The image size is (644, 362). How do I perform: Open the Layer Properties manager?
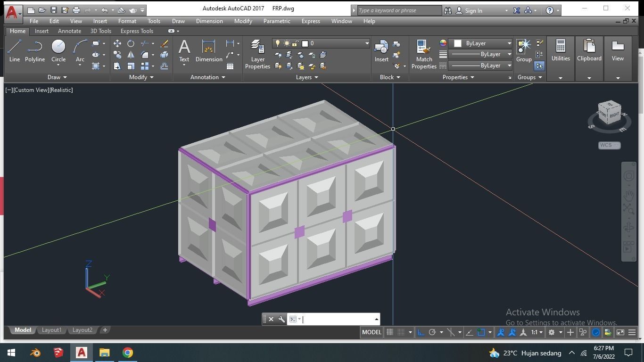[257, 54]
